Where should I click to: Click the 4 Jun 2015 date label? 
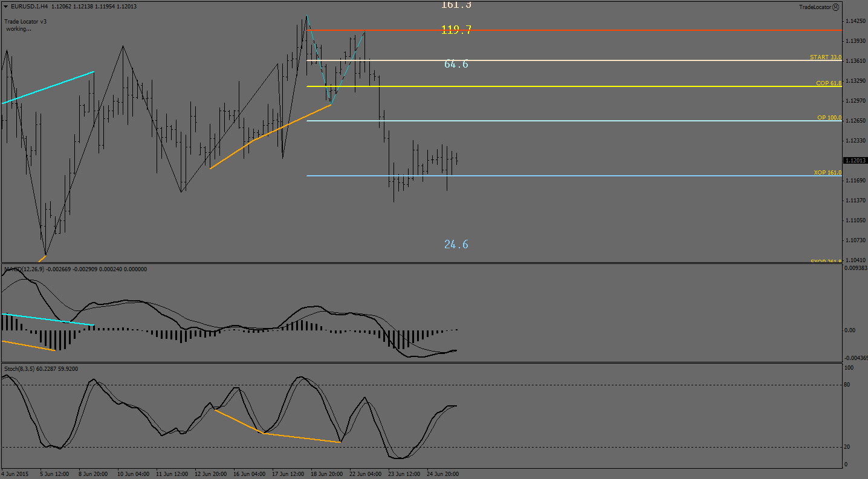pos(15,474)
